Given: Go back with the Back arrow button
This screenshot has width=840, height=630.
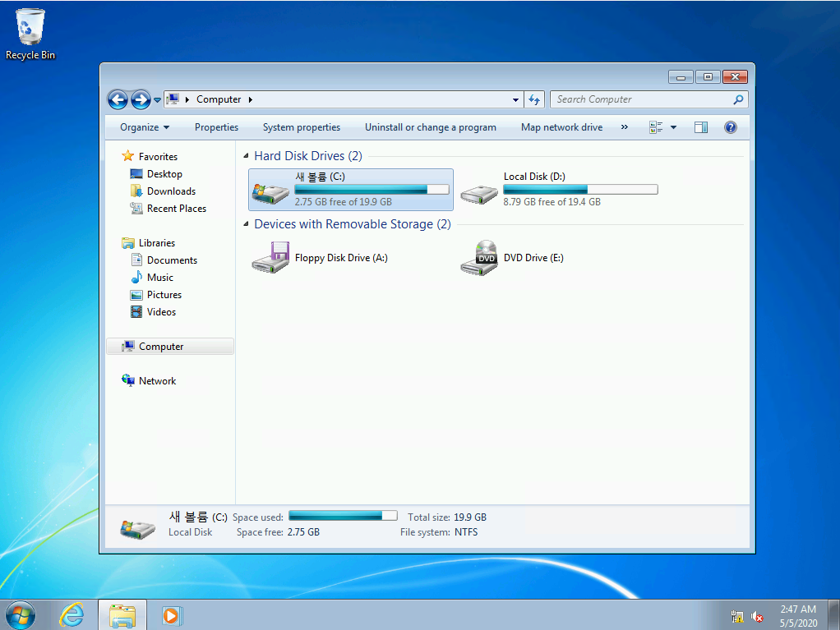Looking at the screenshot, I should pyautogui.click(x=118, y=99).
